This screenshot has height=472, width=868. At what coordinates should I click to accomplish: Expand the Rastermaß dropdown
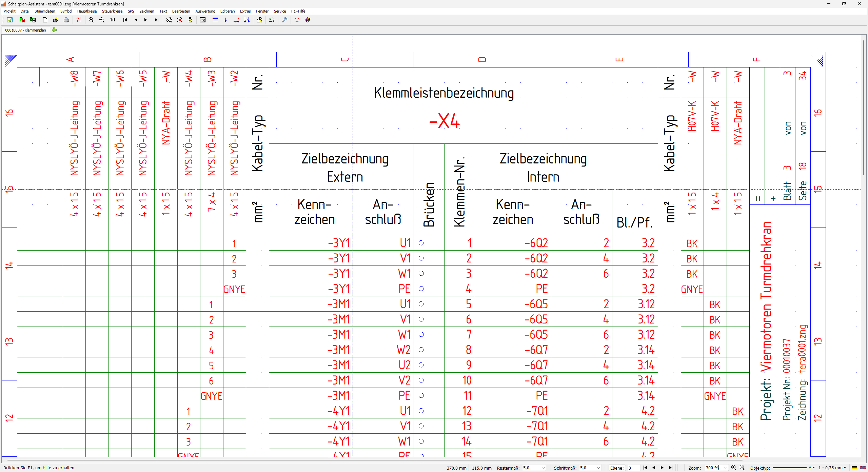pos(543,468)
